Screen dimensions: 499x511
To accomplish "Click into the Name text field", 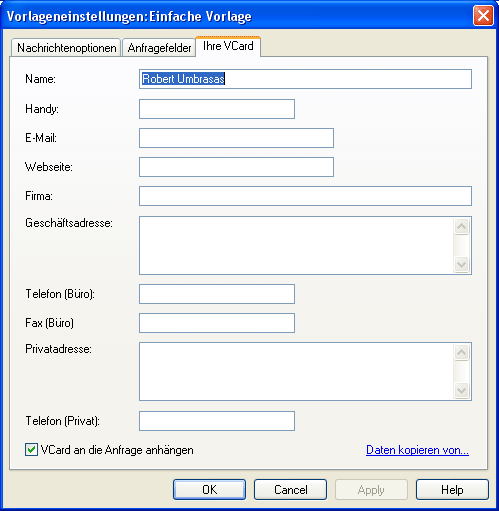I will 305,79.
